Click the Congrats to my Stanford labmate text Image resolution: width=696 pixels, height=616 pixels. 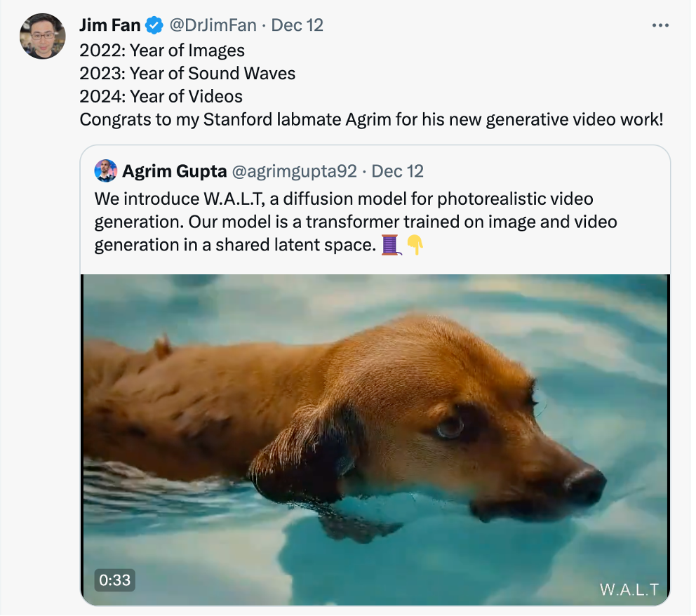click(x=371, y=119)
